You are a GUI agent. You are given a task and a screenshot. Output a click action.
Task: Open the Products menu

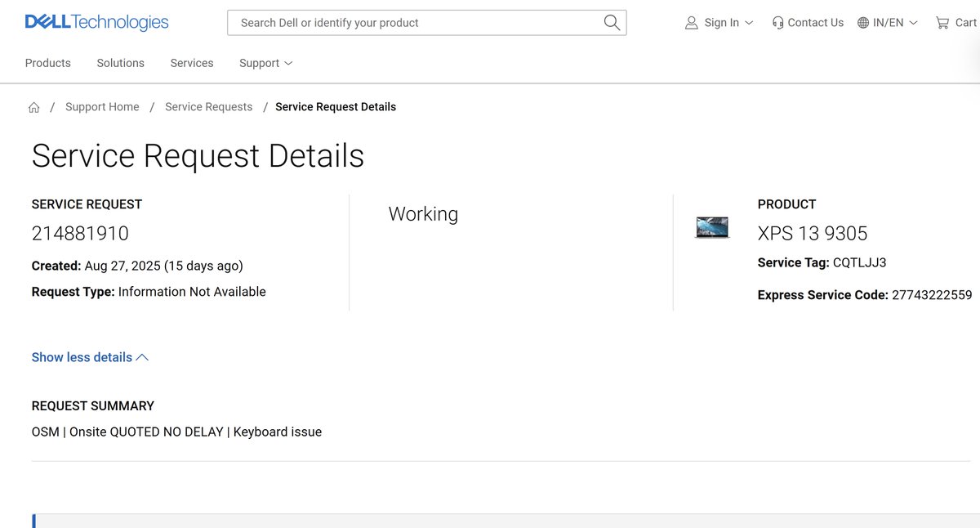click(x=48, y=63)
